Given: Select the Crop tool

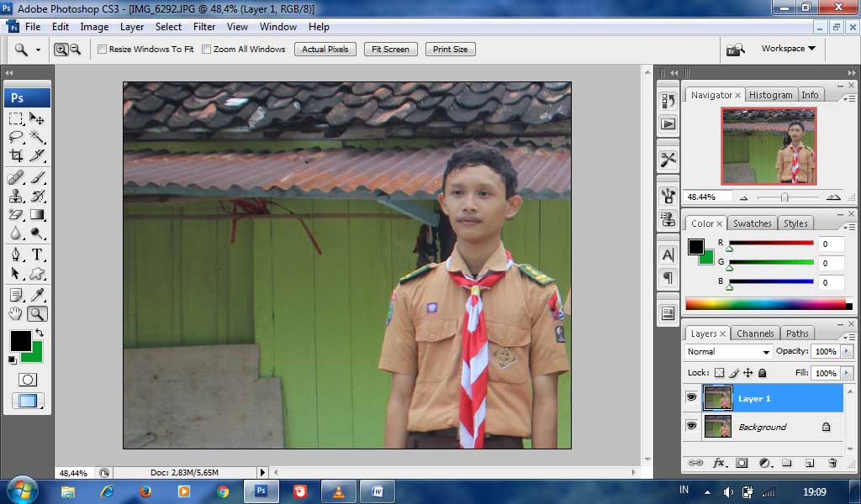Looking at the screenshot, I should click(x=15, y=156).
